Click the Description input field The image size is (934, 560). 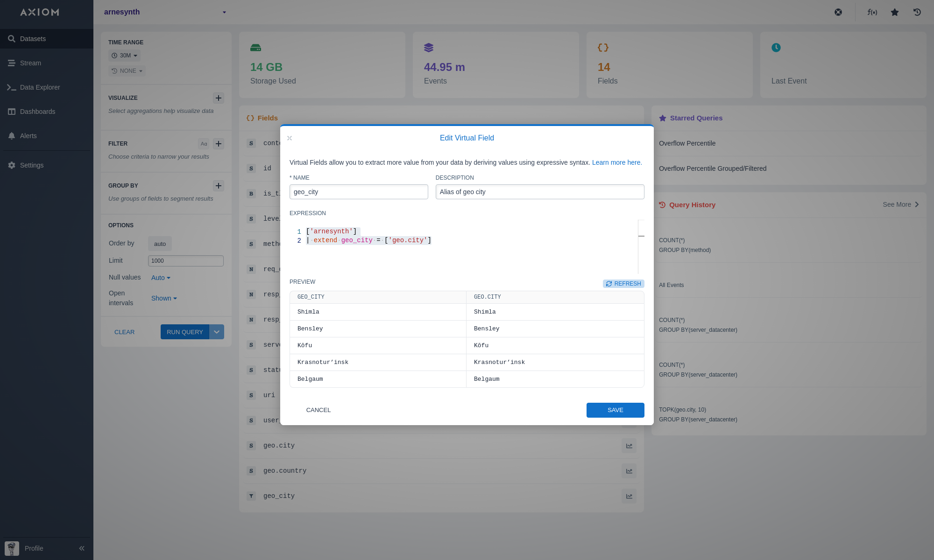click(x=539, y=192)
